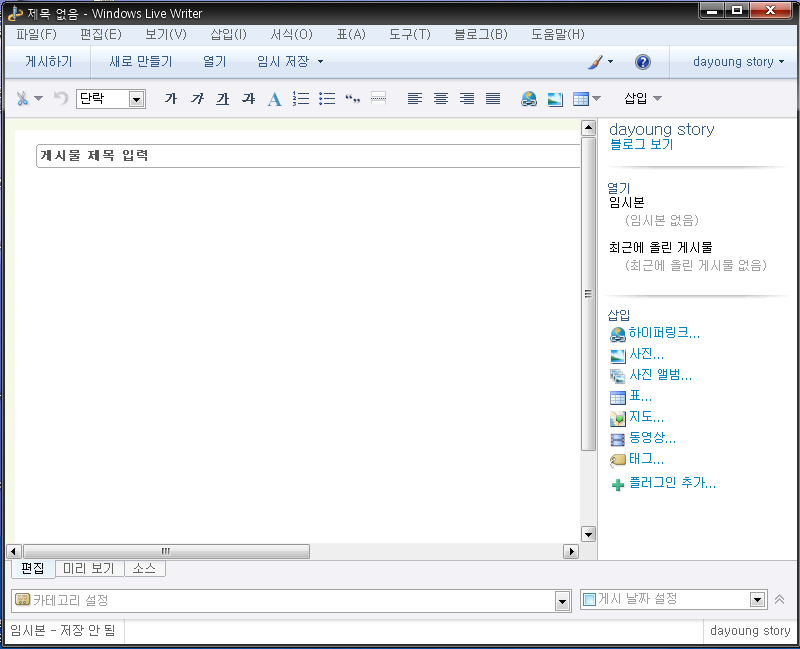Viewport: 800px width, 649px height.
Task: Click the toolbar insert picture icon
Action: coord(555,99)
